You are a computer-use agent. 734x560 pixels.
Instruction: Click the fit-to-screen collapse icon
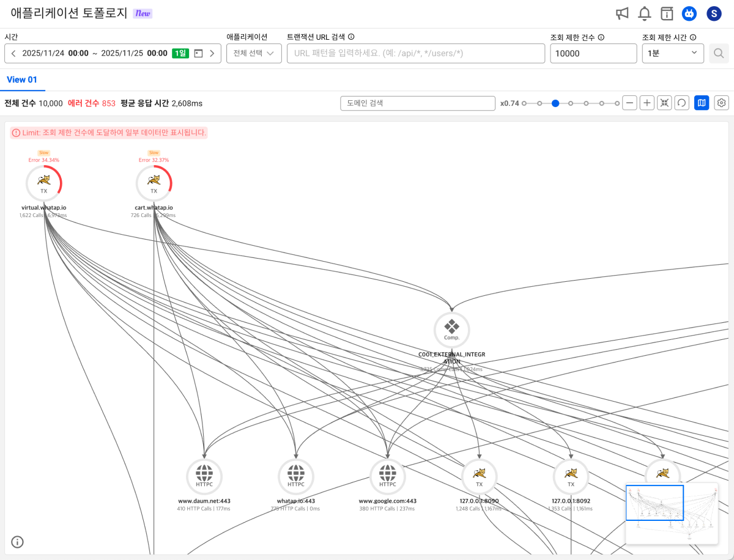664,103
